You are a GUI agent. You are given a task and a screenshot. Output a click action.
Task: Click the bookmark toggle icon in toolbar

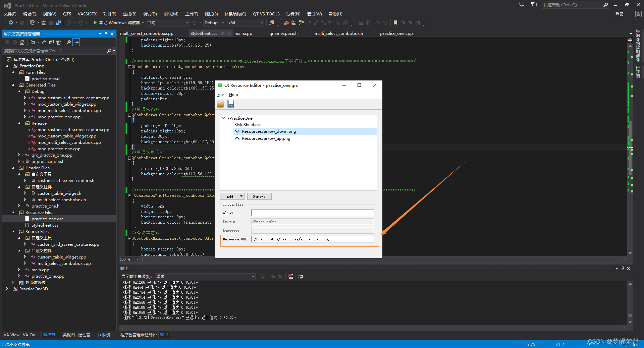[x=395, y=23]
